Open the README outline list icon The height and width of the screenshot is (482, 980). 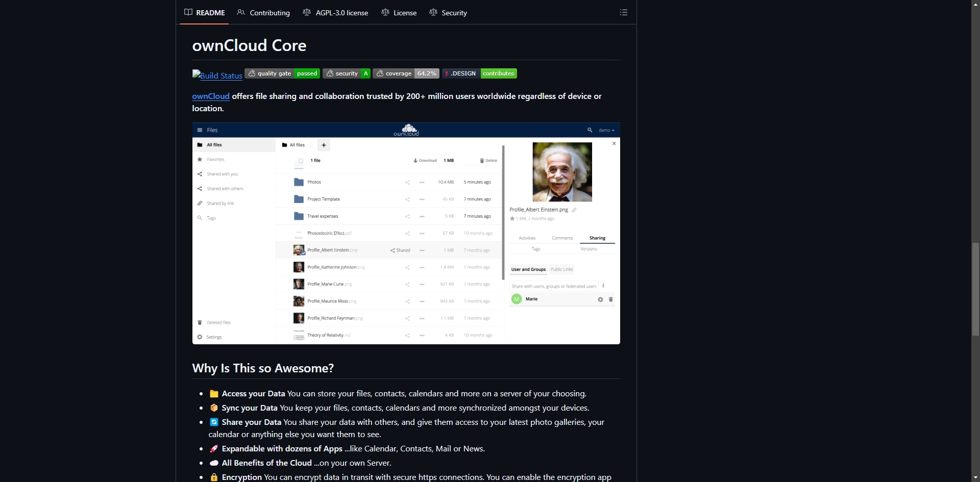coord(623,12)
